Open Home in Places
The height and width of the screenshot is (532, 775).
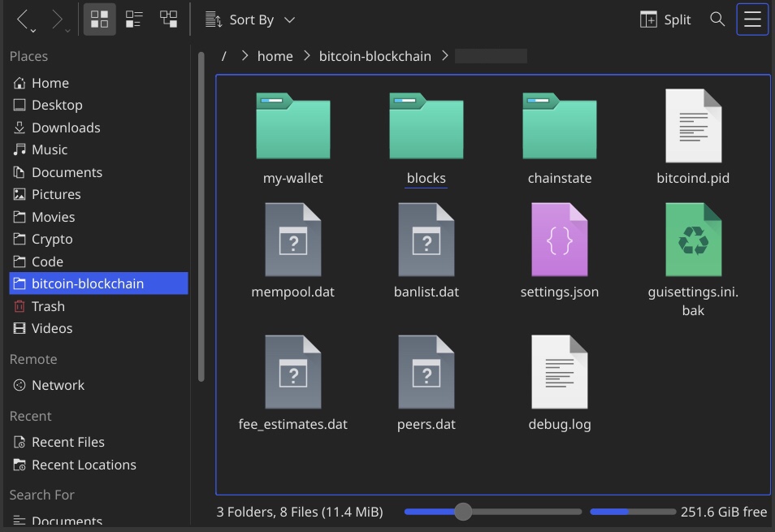[98, 83]
